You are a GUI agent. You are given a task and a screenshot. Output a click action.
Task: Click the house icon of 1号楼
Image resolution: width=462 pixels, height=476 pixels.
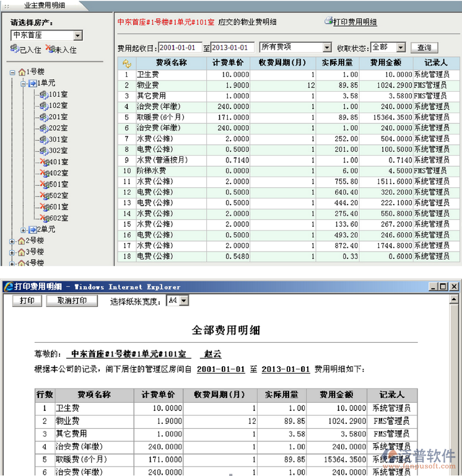pos(22,73)
